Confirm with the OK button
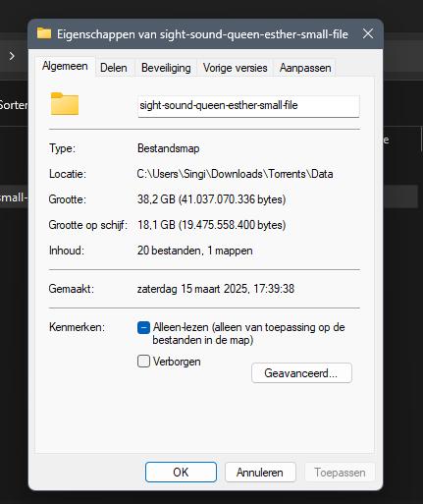The width and height of the screenshot is (423, 504). point(181,472)
